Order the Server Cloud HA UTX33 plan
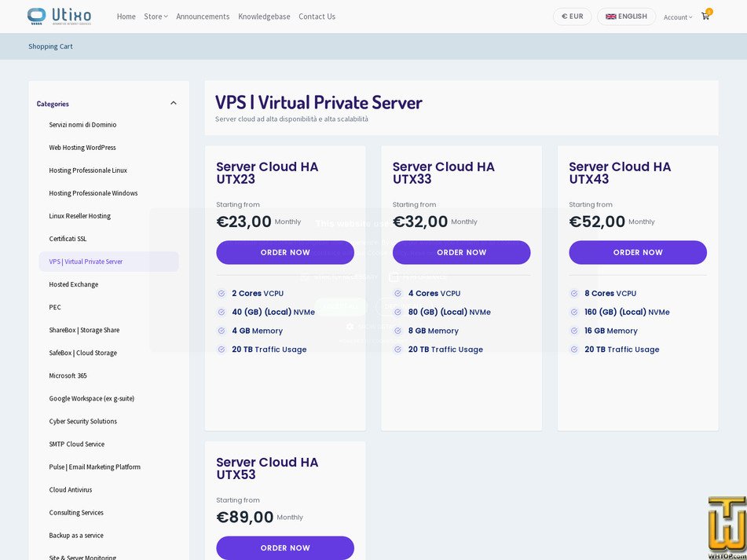This screenshot has height=560, width=747. point(461,252)
